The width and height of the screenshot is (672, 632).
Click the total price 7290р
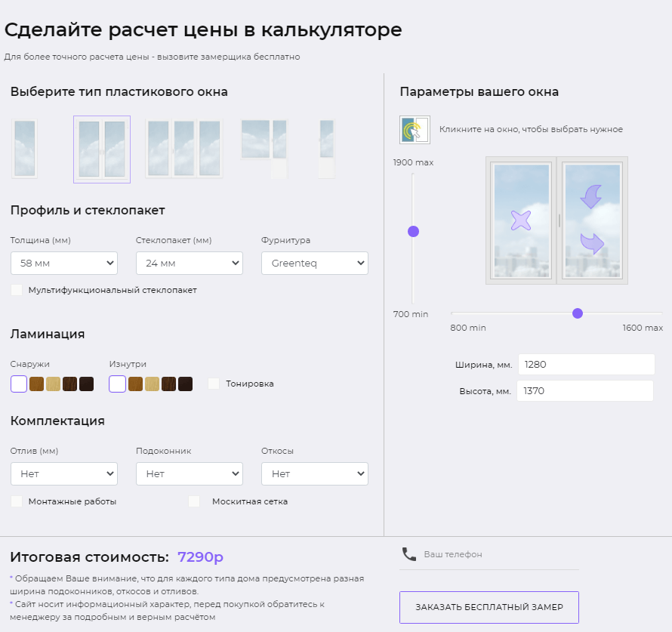[x=200, y=556]
